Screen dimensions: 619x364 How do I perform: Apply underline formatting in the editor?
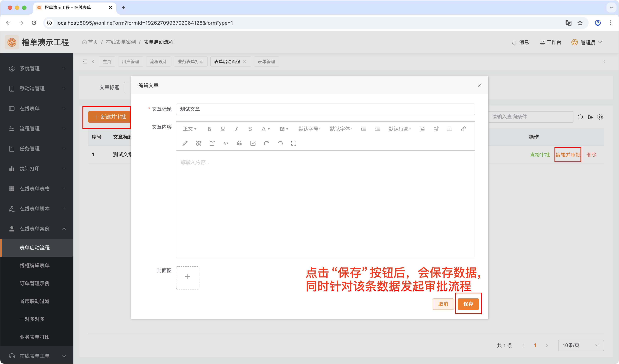[223, 129]
